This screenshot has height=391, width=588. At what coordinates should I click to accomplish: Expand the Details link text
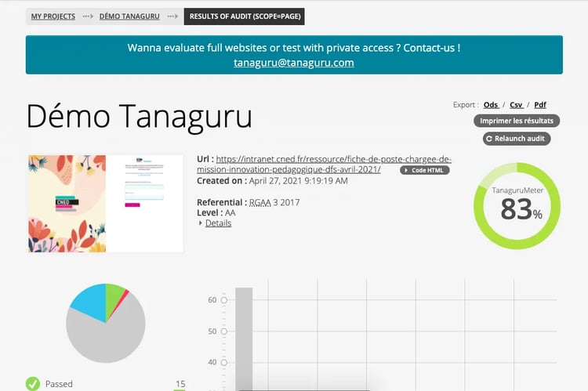[218, 223]
